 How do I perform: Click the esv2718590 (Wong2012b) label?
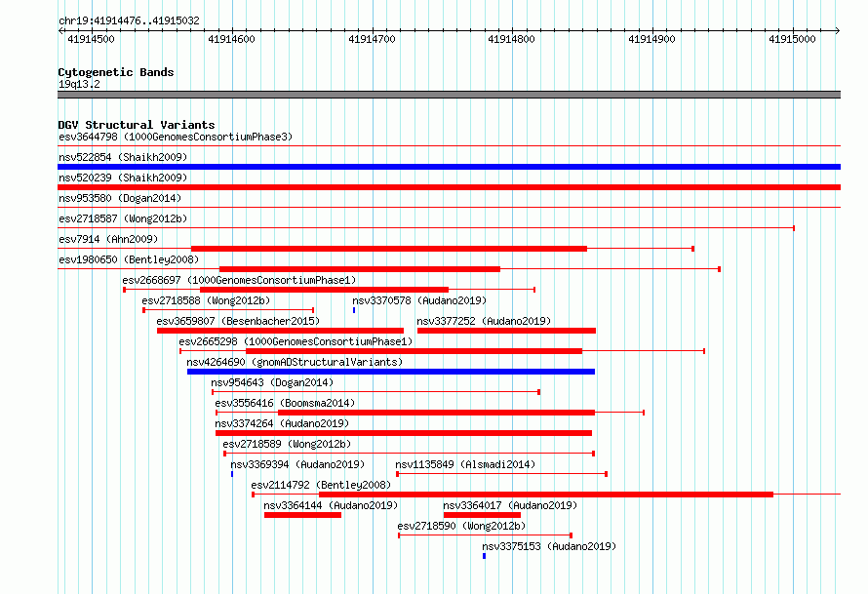coord(461,526)
